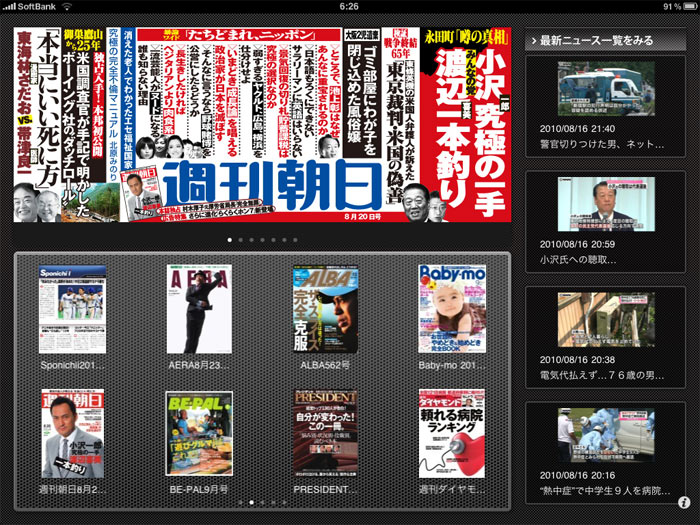Tap the 6:26 clock in status bar
The width and height of the screenshot is (700, 525).
349,6
